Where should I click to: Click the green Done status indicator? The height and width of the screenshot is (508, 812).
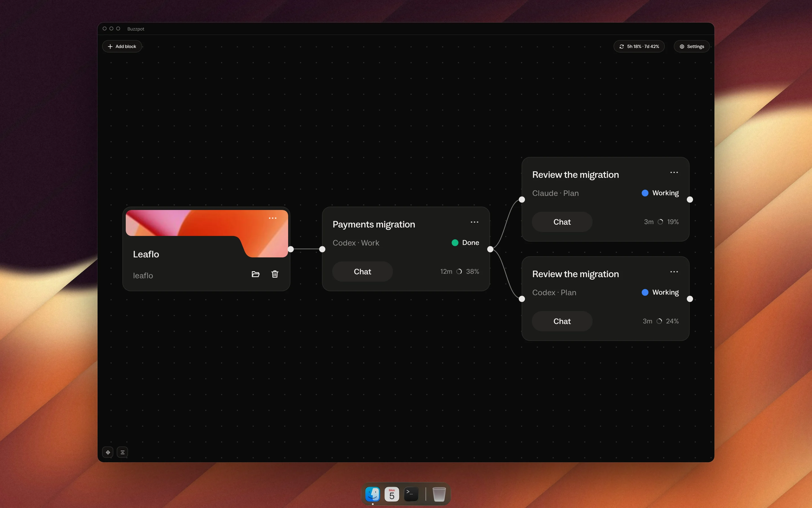coord(465,243)
